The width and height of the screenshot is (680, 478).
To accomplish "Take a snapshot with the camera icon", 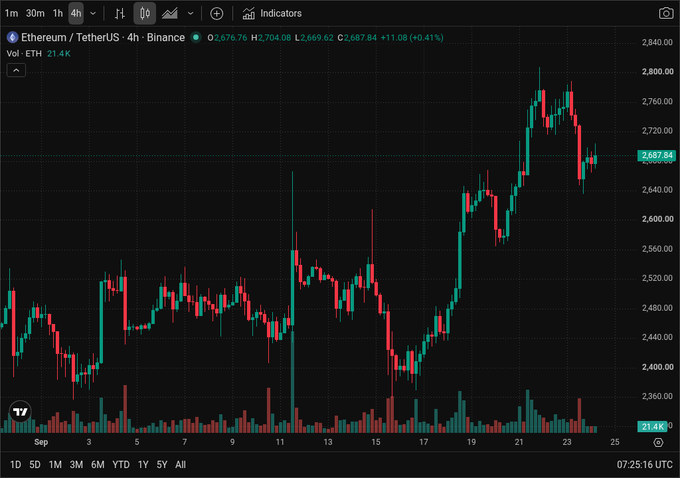I will coord(666,13).
